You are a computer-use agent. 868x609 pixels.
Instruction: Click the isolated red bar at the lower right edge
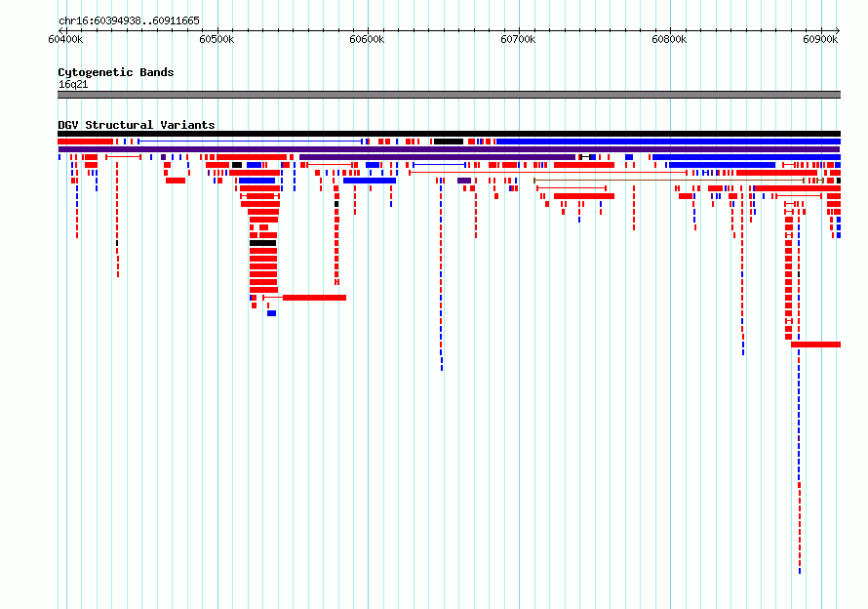[x=816, y=345]
